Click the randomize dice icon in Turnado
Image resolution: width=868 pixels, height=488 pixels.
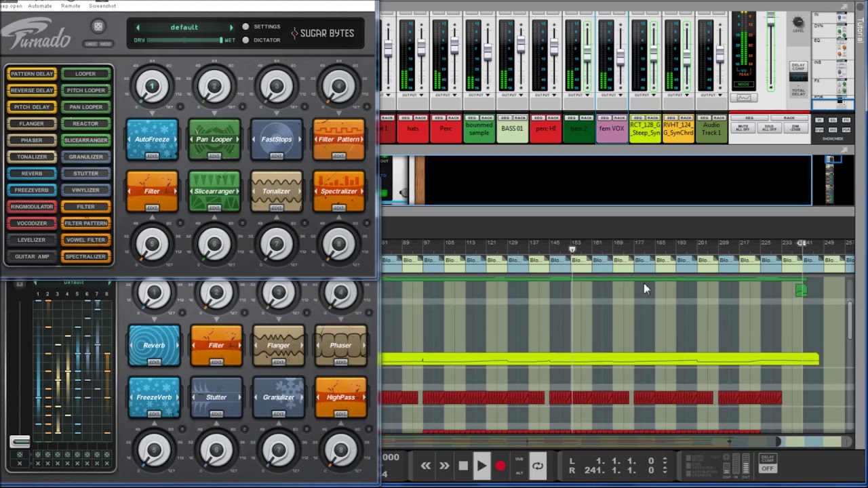98,27
